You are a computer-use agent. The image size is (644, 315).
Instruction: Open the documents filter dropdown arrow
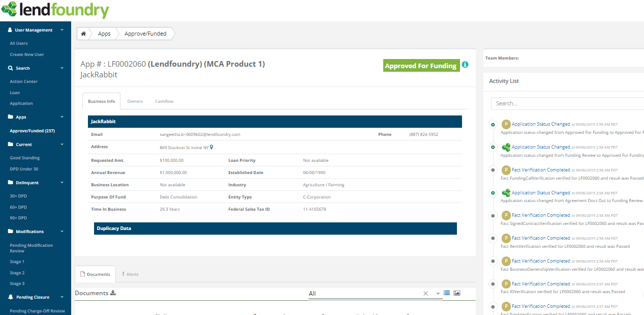click(438, 293)
